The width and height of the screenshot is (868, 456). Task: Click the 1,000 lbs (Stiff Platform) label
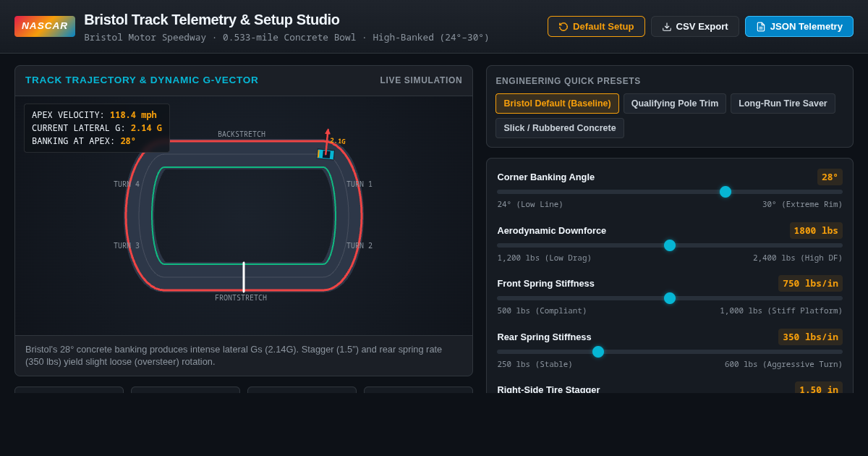[781, 311]
